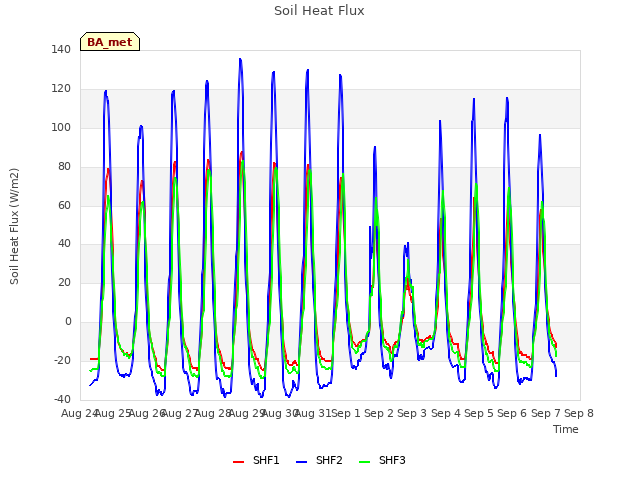
Task: Click the red SHF1 legend swatch
Action: [x=238, y=462]
